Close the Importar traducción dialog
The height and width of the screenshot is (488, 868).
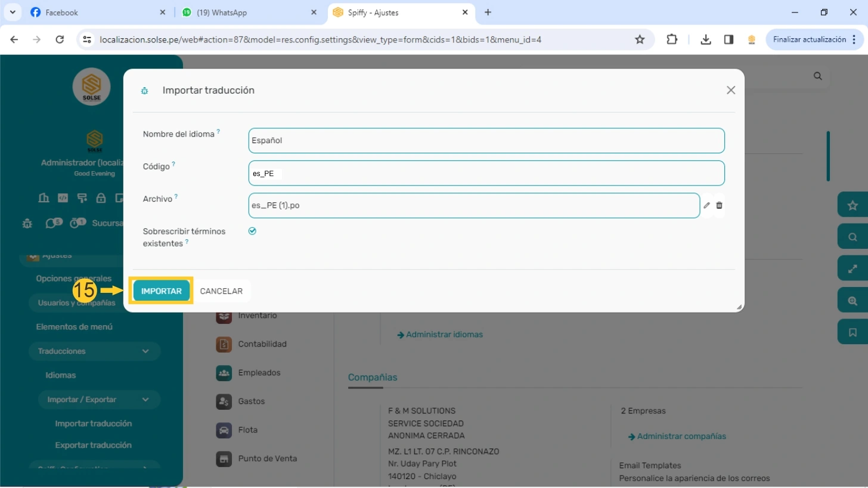730,90
